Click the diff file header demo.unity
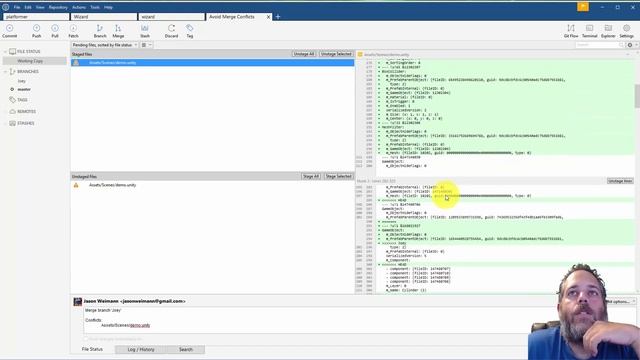The width and height of the screenshot is (640, 360). coord(387,54)
